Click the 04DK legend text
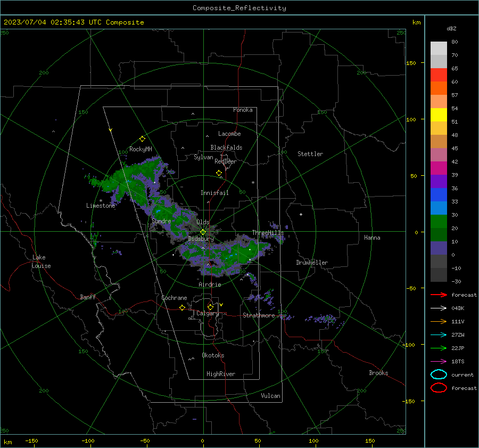The height and width of the screenshot is (448, 479). (458, 308)
